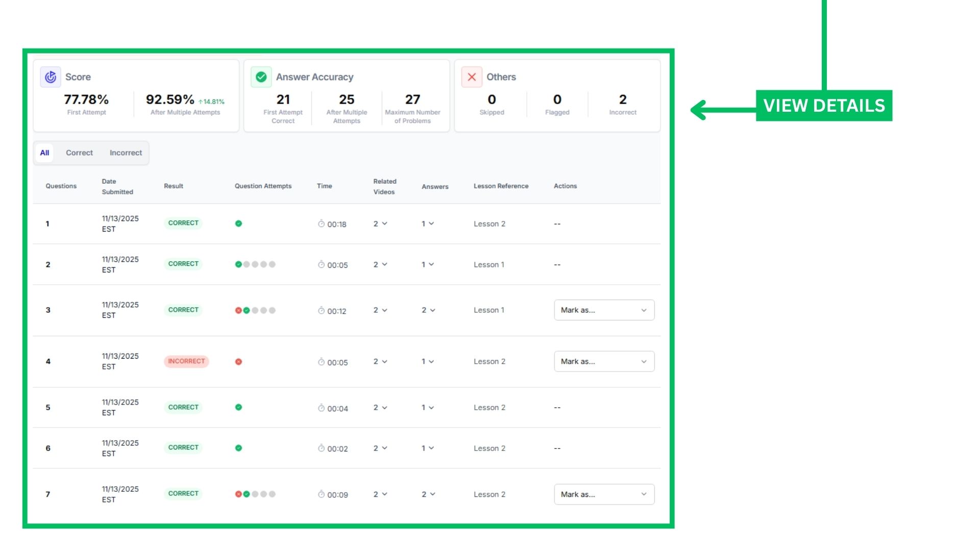980x551 pixels.
Task: Open the Mark as dropdown for question 3
Action: (604, 310)
